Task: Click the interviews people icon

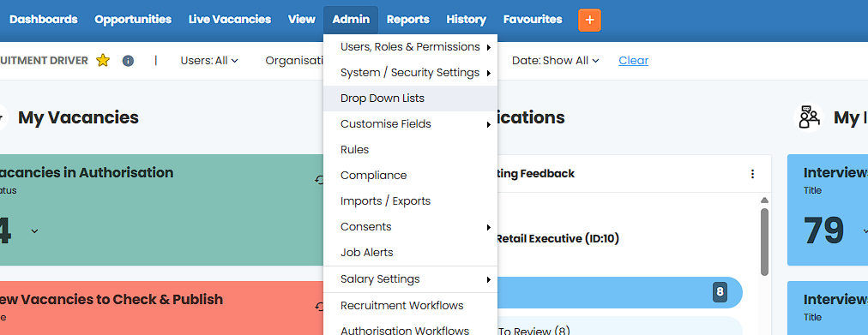Action: click(x=809, y=117)
